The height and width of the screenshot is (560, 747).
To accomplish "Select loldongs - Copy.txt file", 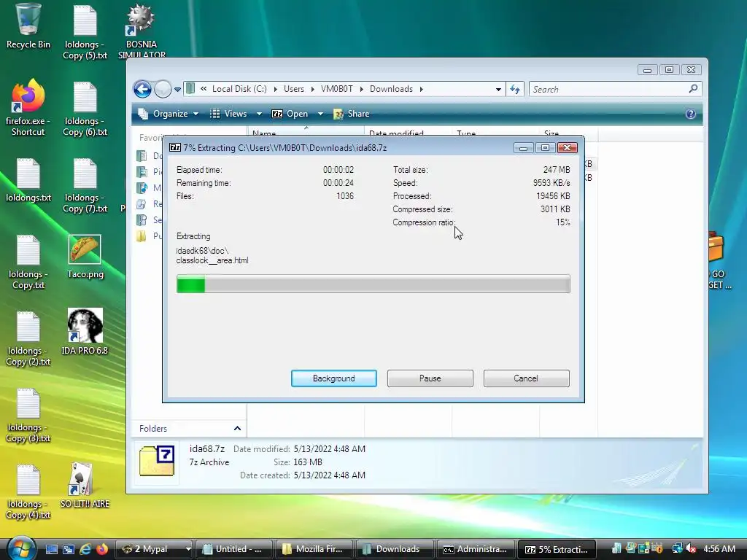I will point(28,262).
